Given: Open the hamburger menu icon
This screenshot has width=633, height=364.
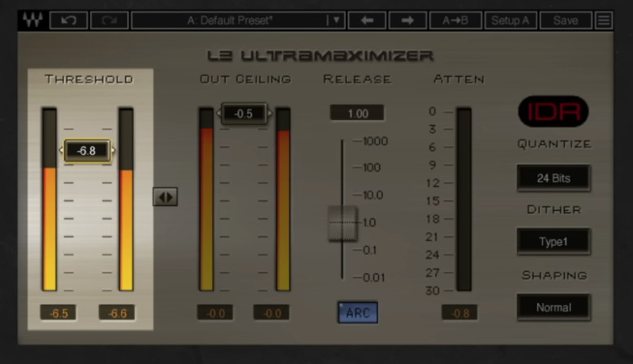Looking at the screenshot, I should pyautogui.click(x=604, y=20).
